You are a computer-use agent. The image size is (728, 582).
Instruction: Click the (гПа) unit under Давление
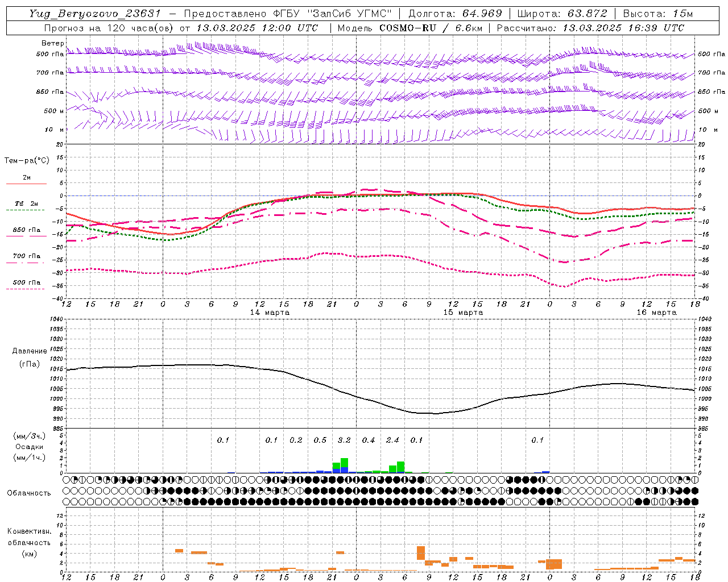[29, 364]
